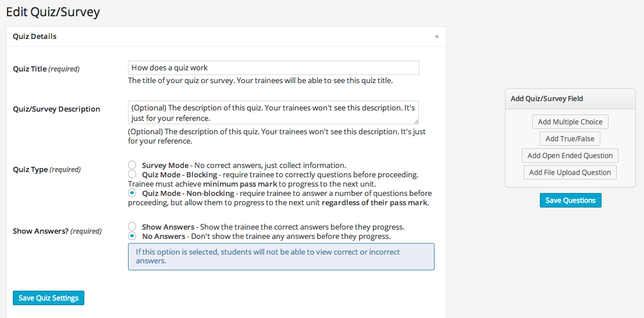The height and width of the screenshot is (318, 644).
Task: Select the Survey Mode radio button
Action: point(132,165)
